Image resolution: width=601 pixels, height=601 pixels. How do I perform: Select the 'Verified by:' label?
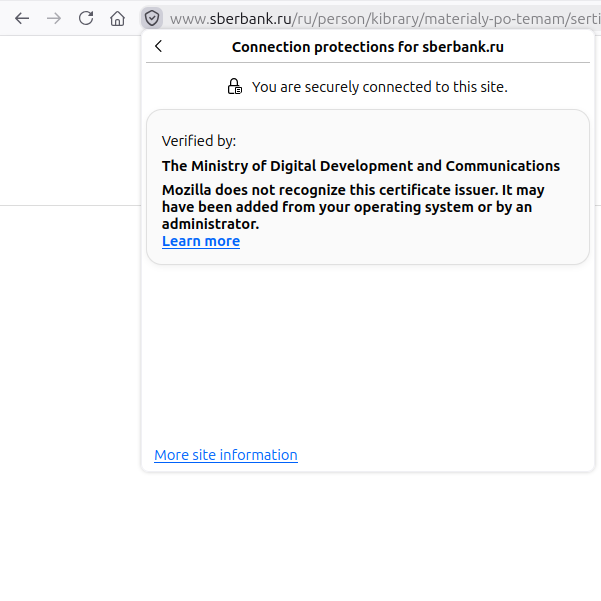[x=199, y=141]
